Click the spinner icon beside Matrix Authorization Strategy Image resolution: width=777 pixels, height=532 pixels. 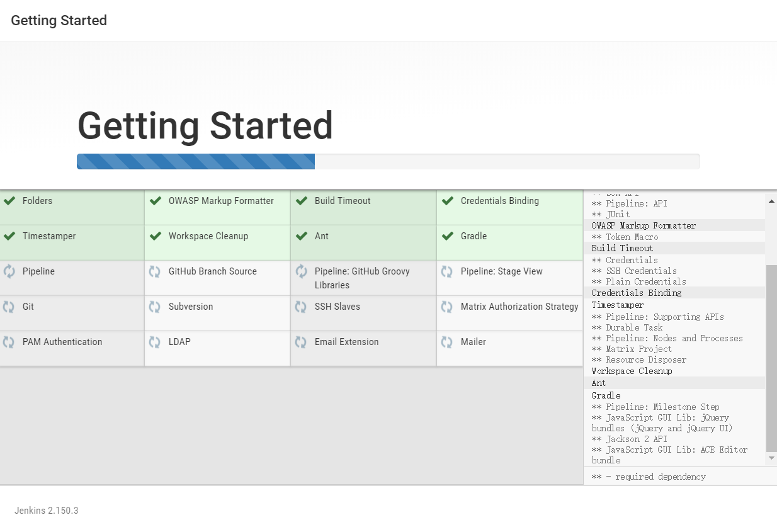click(x=447, y=307)
